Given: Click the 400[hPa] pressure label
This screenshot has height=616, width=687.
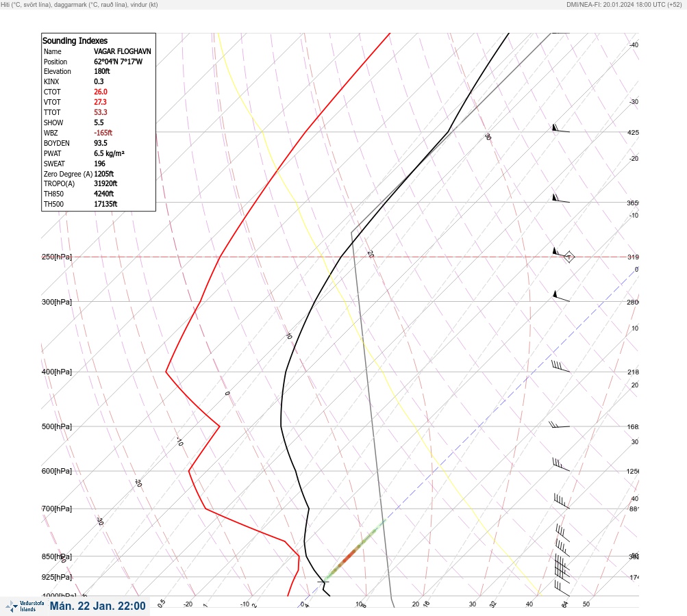Looking at the screenshot, I should coord(57,372).
